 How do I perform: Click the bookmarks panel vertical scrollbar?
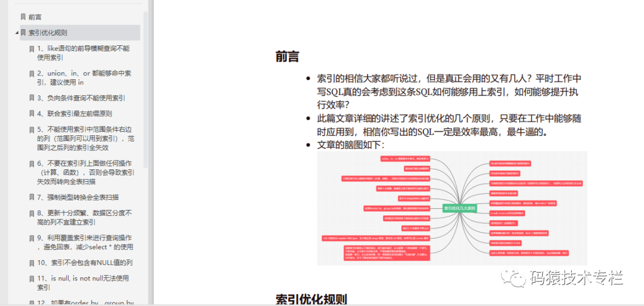[x=146, y=90]
